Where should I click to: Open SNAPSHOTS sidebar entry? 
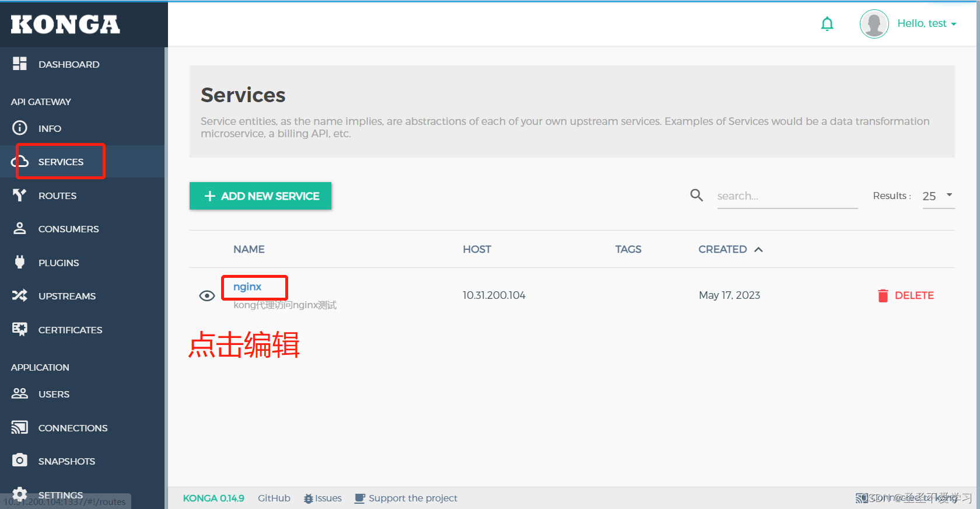(66, 461)
